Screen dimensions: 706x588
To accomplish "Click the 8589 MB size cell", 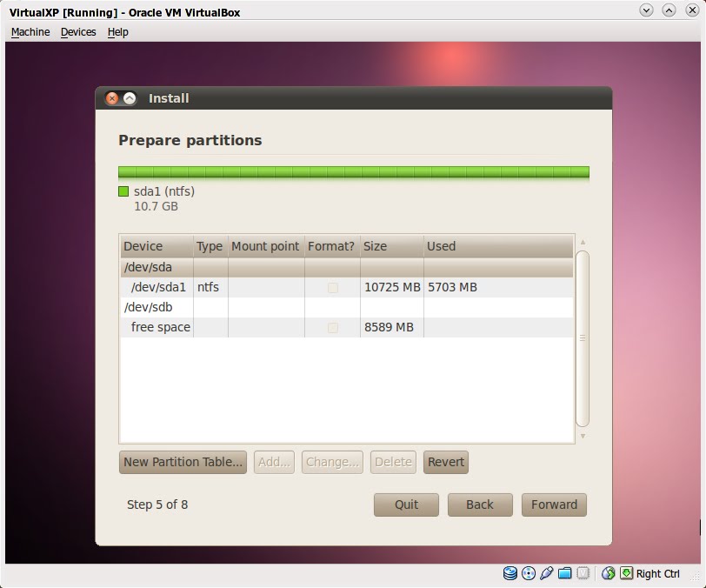I will coord(392,327).
